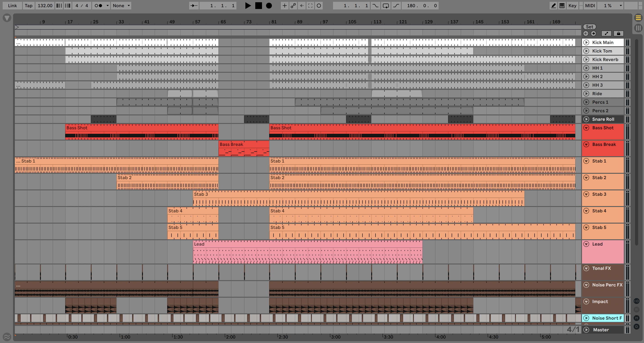Click the 4 / 4 time signature field

pyautogui.click(x=82, y=5)
